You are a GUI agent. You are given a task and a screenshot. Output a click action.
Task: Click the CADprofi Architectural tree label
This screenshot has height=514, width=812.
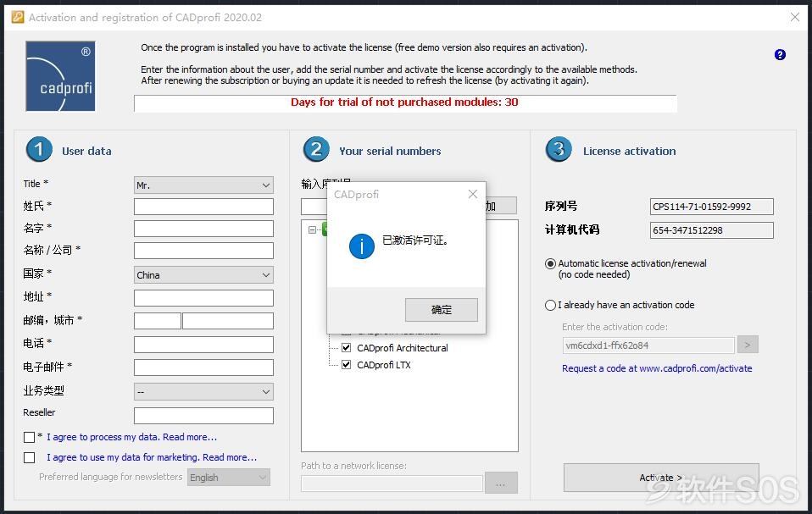click(x=403, y=348)
